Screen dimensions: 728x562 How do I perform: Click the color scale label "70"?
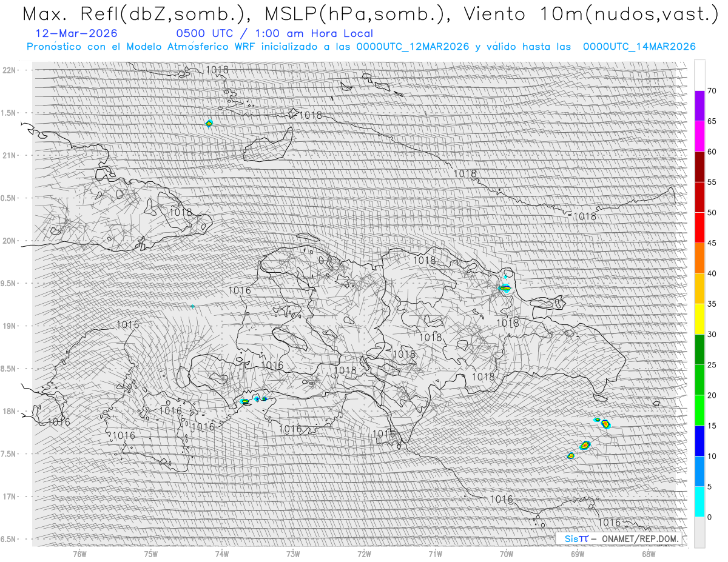tap(712, 91)
